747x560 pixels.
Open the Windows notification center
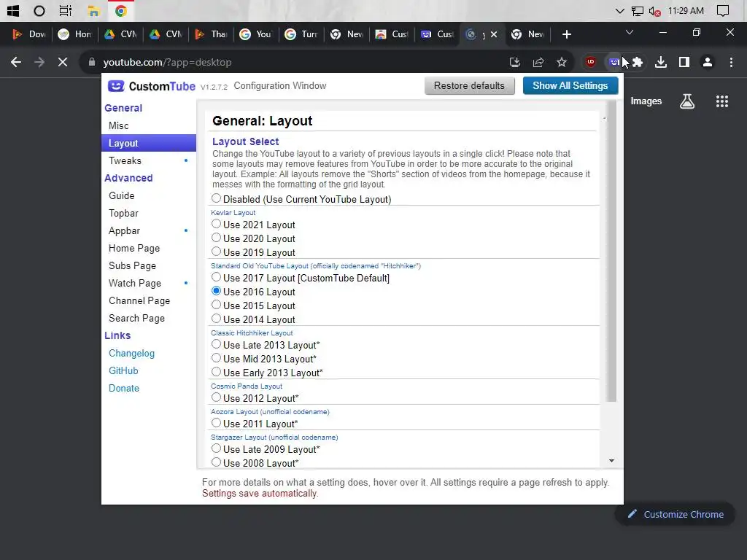[723, 10]
